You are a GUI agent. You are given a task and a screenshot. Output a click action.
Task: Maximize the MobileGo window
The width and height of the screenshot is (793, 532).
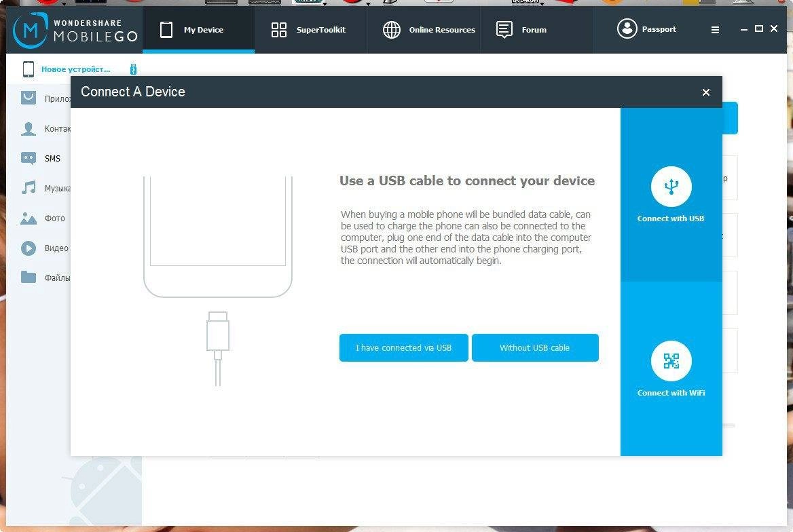coord(758,28)
